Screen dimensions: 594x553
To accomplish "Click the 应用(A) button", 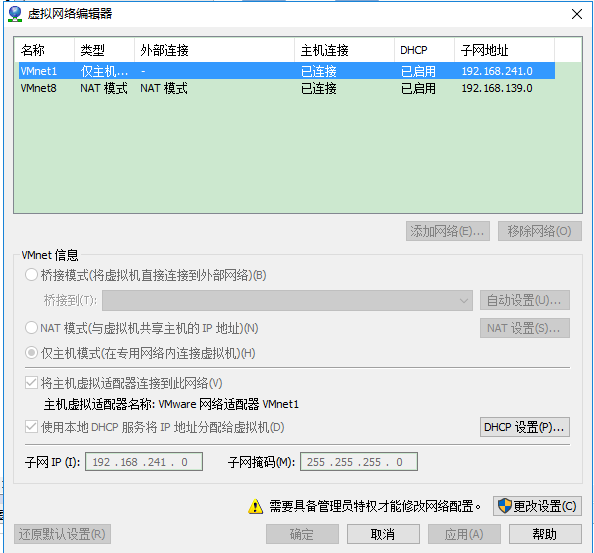I will (464, 534).
